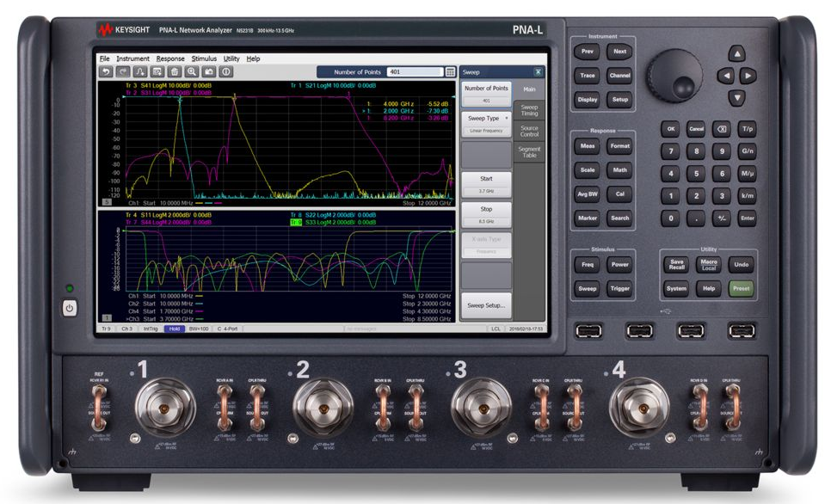Select the Tr 1 S21 LogM trace label
Image resolution: width=825 pixels, height=504 pixels.
[x=333, y=85]
